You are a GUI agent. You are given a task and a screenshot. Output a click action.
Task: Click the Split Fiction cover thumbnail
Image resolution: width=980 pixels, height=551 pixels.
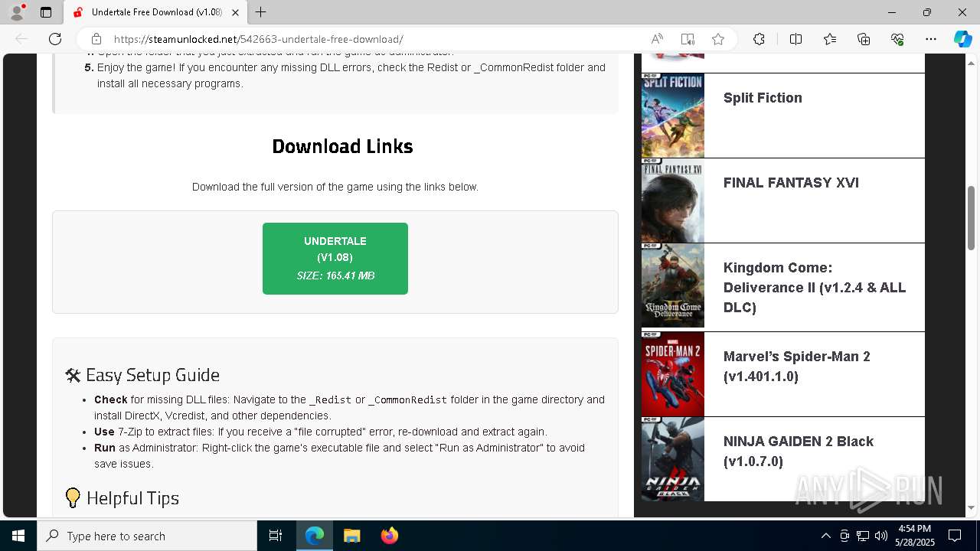[x=673, y=116]
